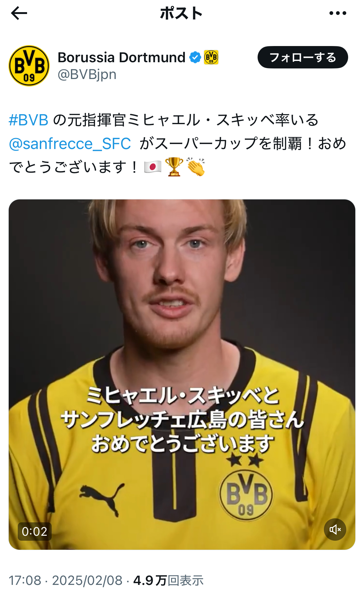Tap the 0:02 video time indicator
This screenshot has height=602, width=364.
tap(35, 531)
